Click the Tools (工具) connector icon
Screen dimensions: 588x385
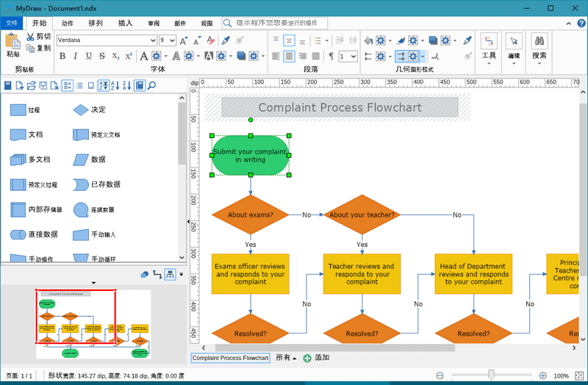coord(489,41)
